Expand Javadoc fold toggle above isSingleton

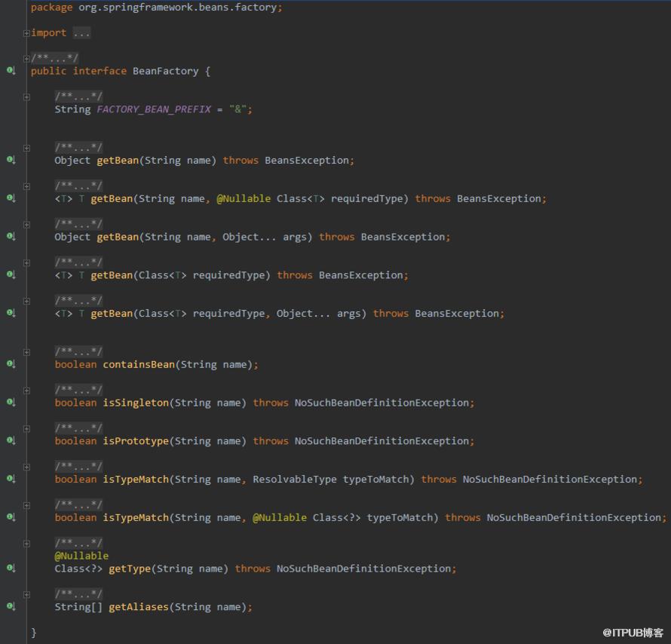[x=26, y=391]
